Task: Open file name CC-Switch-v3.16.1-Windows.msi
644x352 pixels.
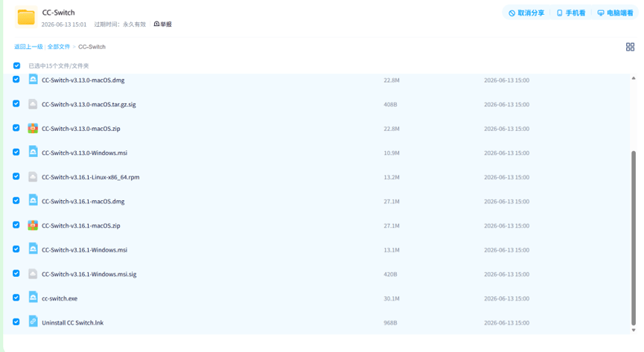Action: pos(85,250)
